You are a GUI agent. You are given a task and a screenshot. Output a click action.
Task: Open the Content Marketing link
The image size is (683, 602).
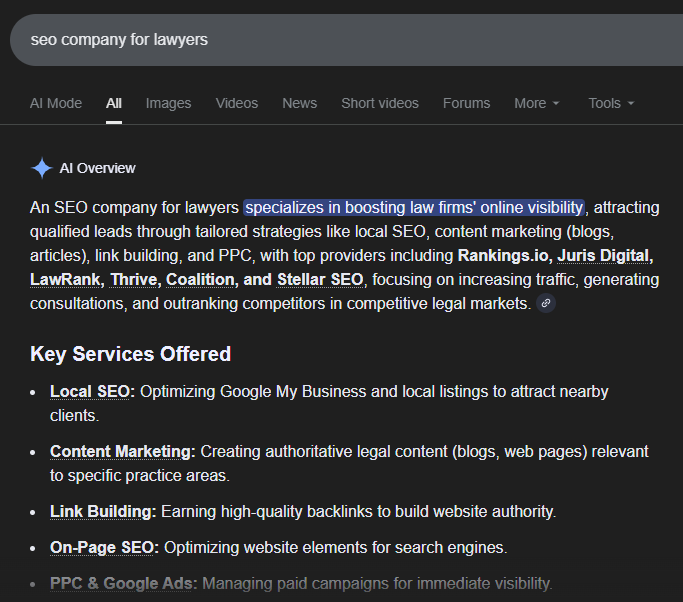pyautogui.click(x=122, y=452)
